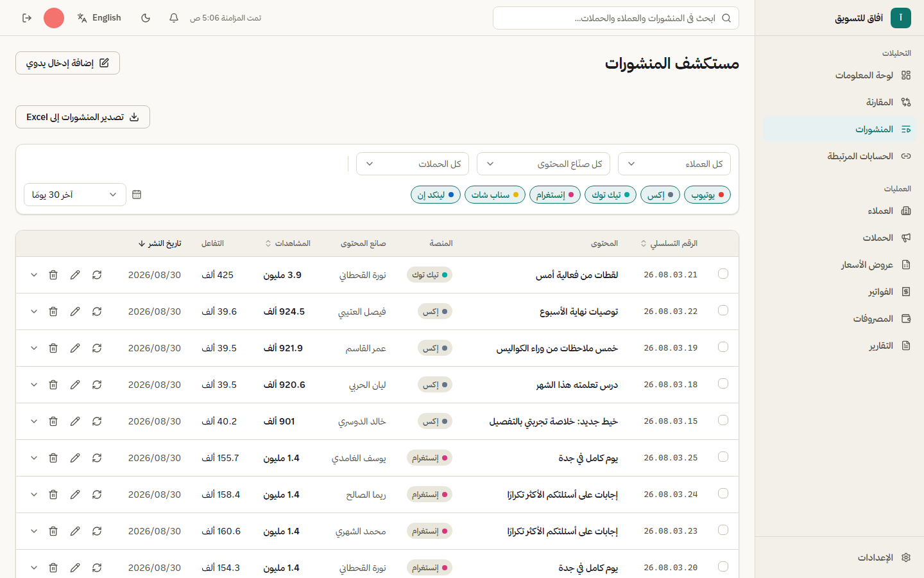Screen dimensions: 924x578
Task: Sort by المشاهدات column header
Action: [288, 243]
